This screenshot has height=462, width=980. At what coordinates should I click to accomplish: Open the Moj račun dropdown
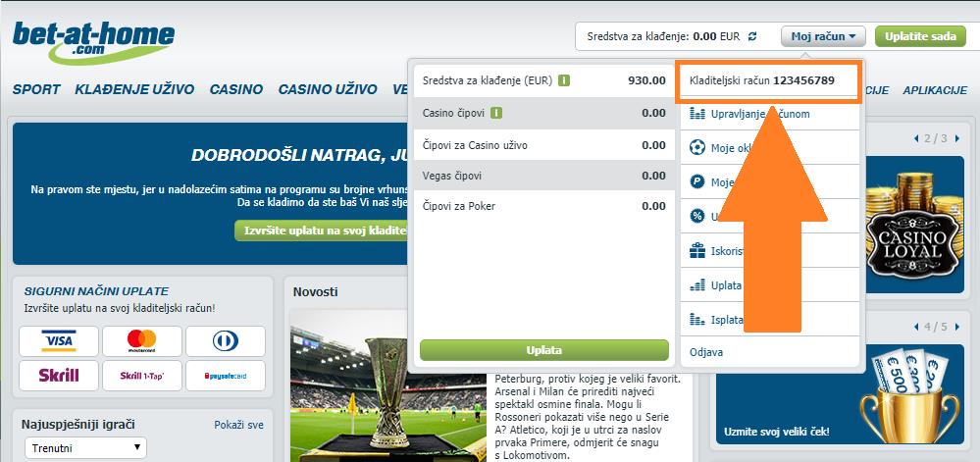click(x=823, y=36)
